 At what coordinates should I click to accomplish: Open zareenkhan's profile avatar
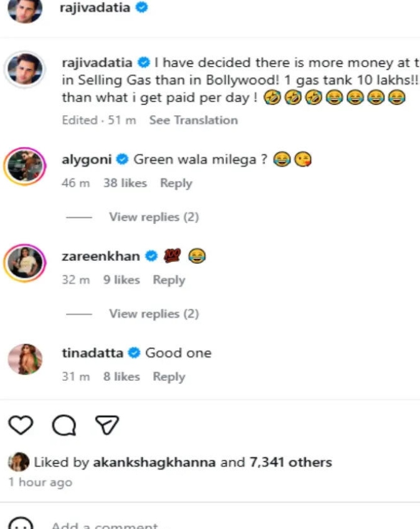pyautogui.click(x=25, y=262)
